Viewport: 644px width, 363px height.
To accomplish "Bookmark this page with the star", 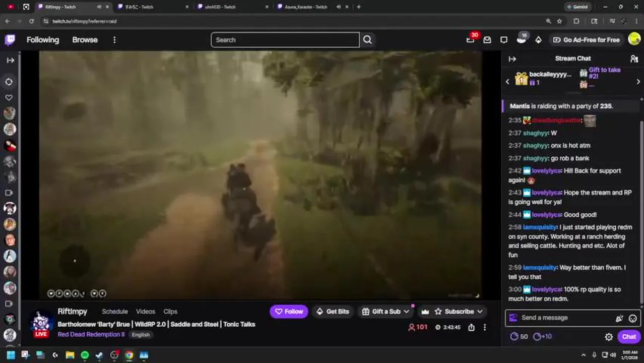I will (559, 21).
